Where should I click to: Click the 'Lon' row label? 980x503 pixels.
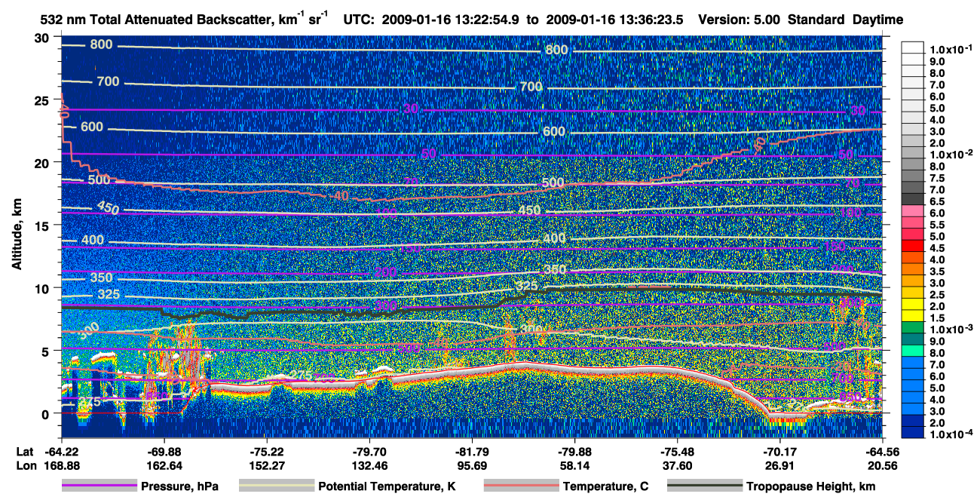25,465
